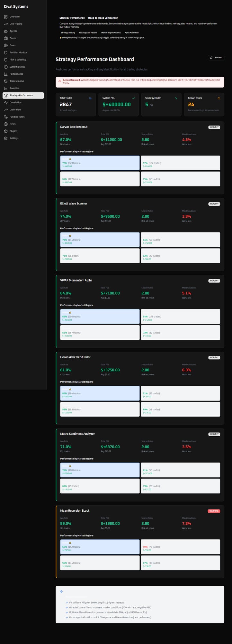Click the Plugins box icon

(x=6, y=131)
